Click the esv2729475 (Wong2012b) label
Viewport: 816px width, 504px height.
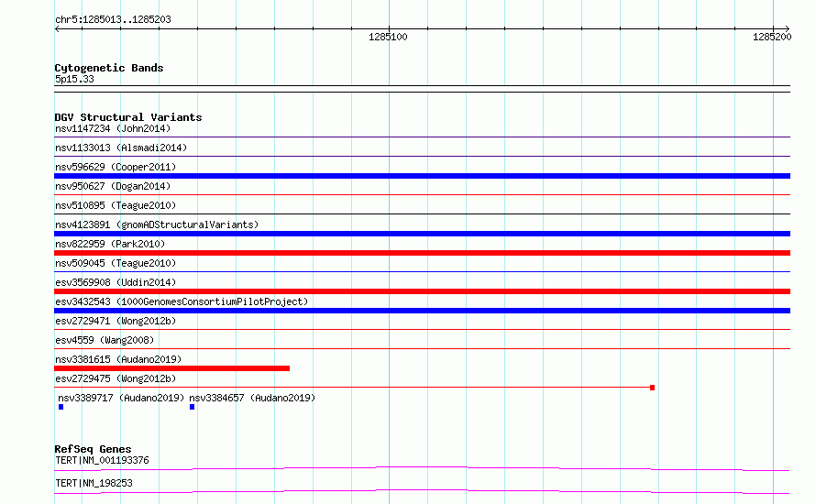pos(116,378)
